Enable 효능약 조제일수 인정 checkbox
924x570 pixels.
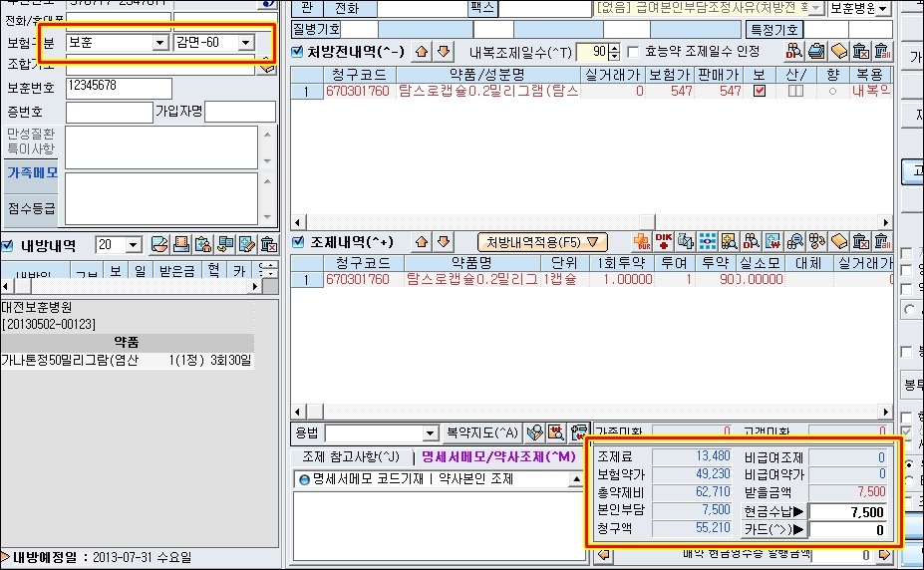point(631,51)
